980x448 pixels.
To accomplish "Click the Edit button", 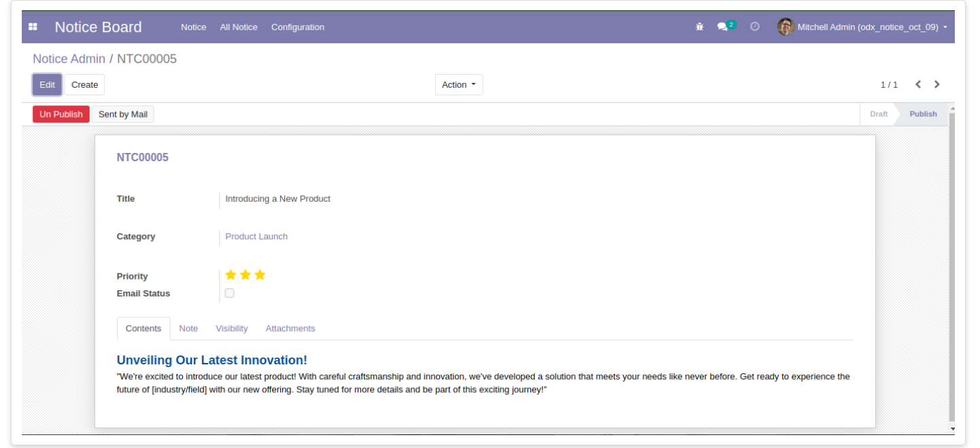I will click(47, 85).
